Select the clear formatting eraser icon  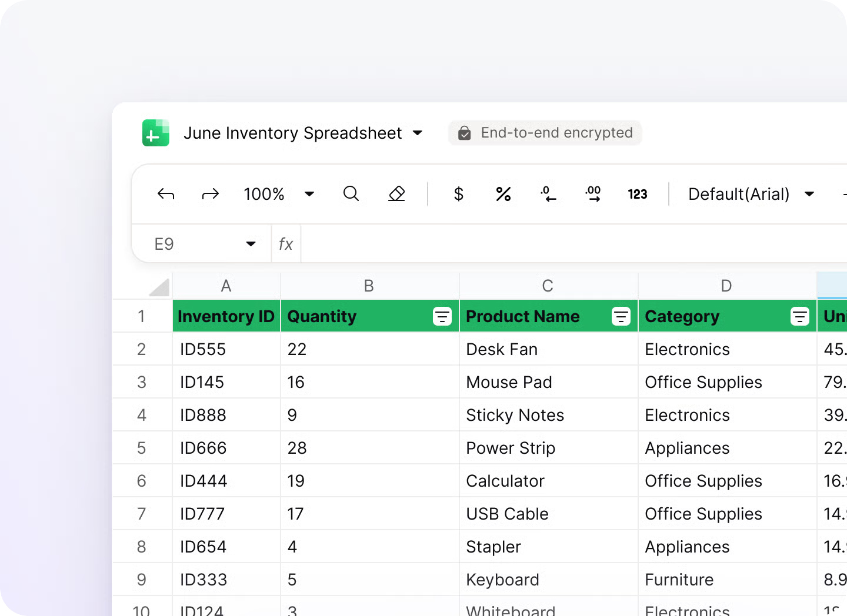[x=397, y=194]
